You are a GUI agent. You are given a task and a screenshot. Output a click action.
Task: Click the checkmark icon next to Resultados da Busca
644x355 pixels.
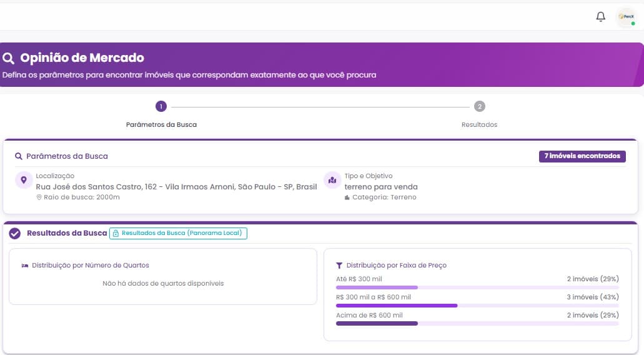point(15,233)
